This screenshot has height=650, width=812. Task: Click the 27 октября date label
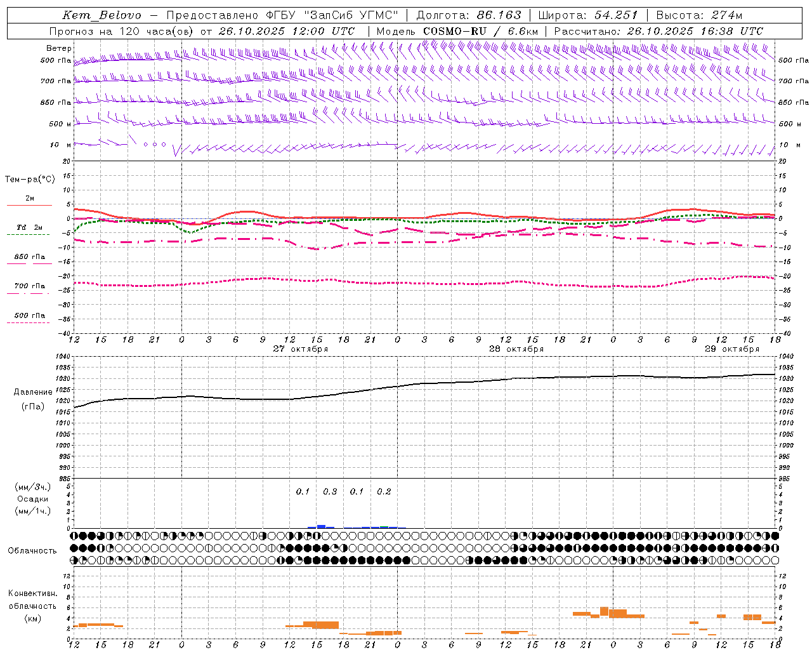coord(301,349)
